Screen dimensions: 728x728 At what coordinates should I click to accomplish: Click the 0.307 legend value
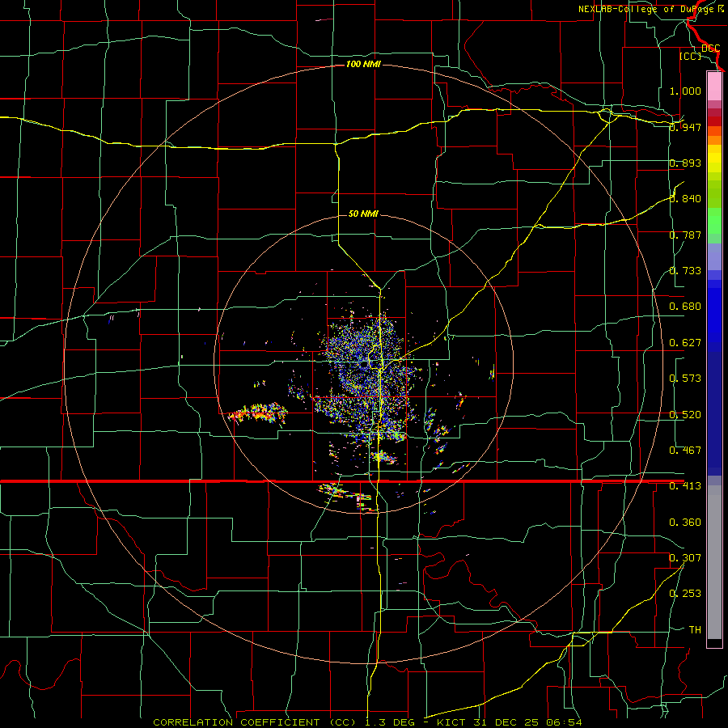[x=685, y=557]
